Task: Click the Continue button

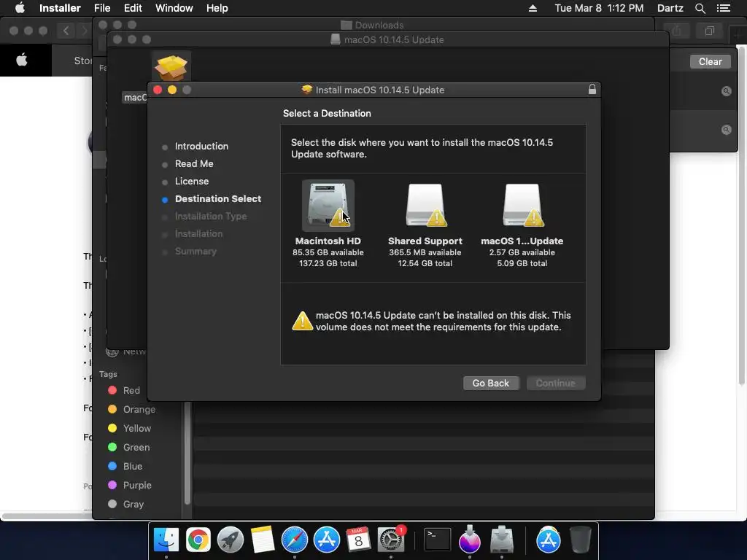Action: pos(556,383)
